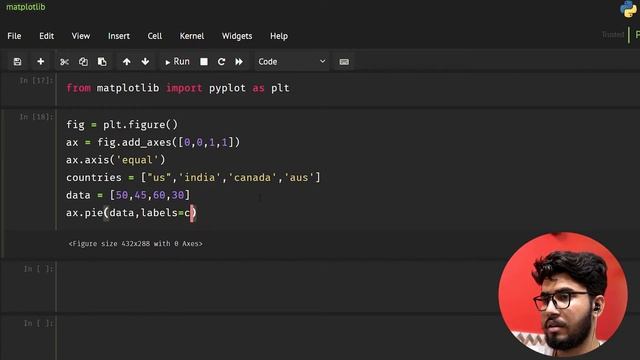
Task: Open the Widgets menu
Action: tap(237, 36)
